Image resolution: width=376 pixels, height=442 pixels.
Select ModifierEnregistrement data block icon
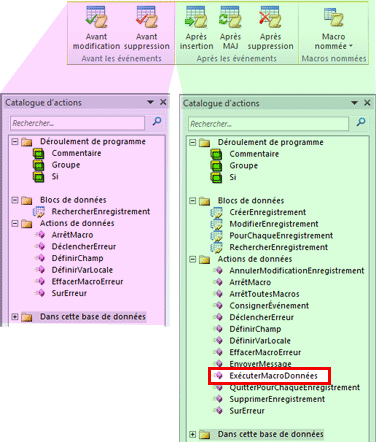pos(216,224)
